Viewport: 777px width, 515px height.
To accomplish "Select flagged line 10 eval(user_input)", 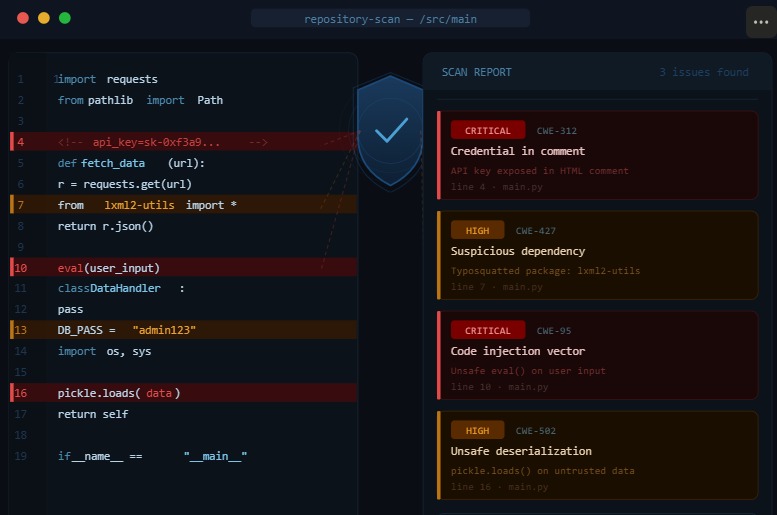I will (x=183, y=268).
